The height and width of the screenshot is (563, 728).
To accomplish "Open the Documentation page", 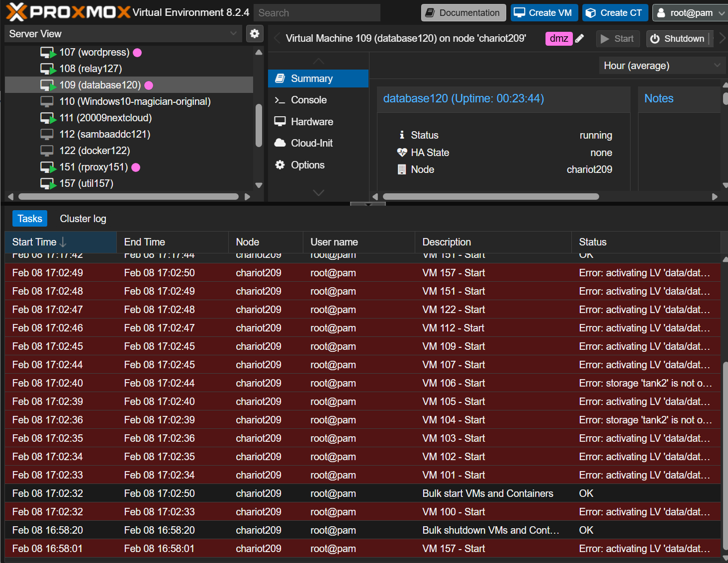I will tap(463, 13).
